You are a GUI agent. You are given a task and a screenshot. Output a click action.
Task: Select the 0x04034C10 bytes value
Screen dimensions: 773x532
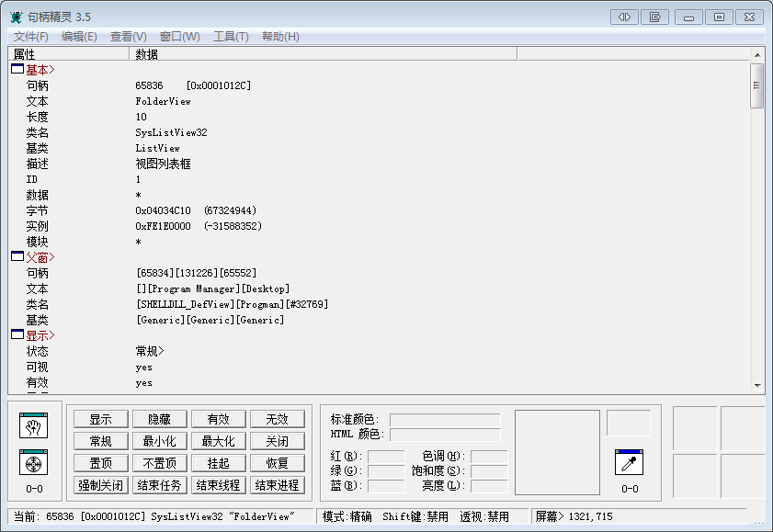tap(196, 210)
